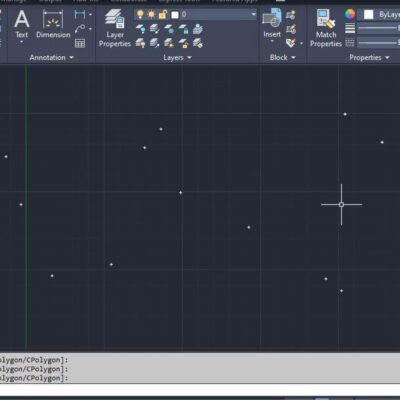400x400 pixels.
Task: Expand the Annotation panel
Action: [52, 57]
